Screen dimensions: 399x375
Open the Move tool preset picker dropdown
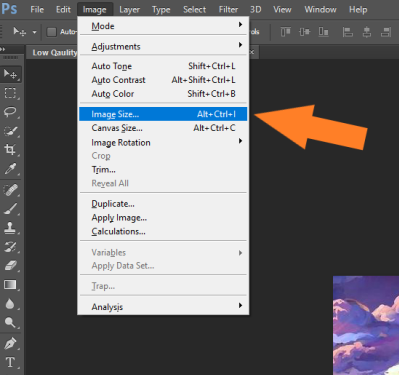coord(34,32)
